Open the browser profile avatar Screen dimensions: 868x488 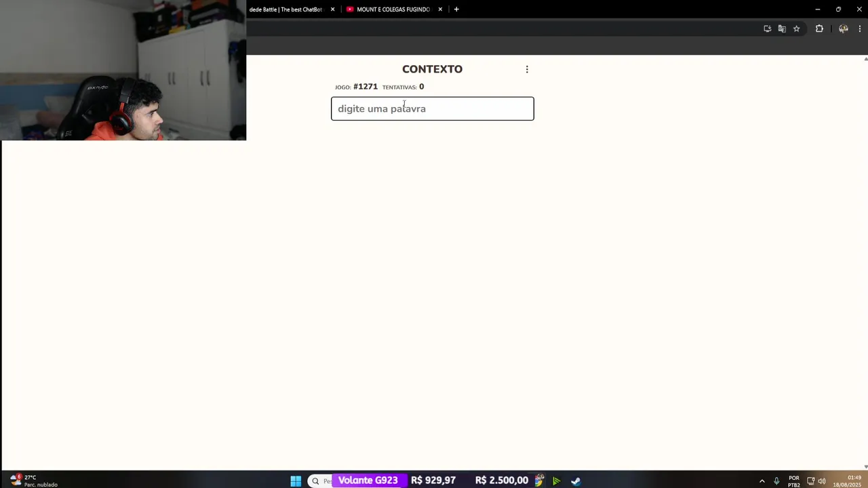coord(844,28)
